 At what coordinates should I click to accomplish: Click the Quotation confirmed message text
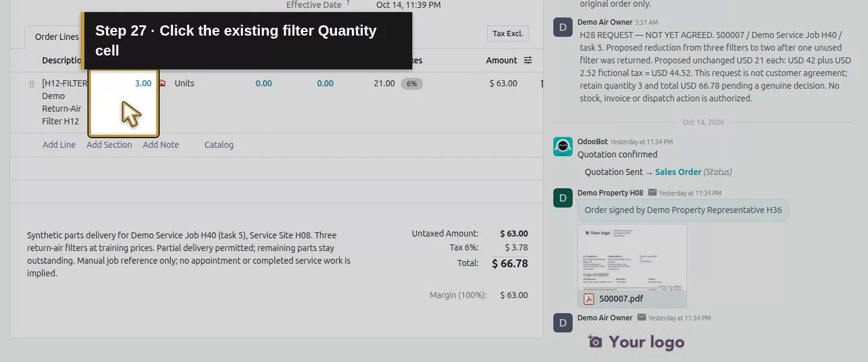click(617, 154)
